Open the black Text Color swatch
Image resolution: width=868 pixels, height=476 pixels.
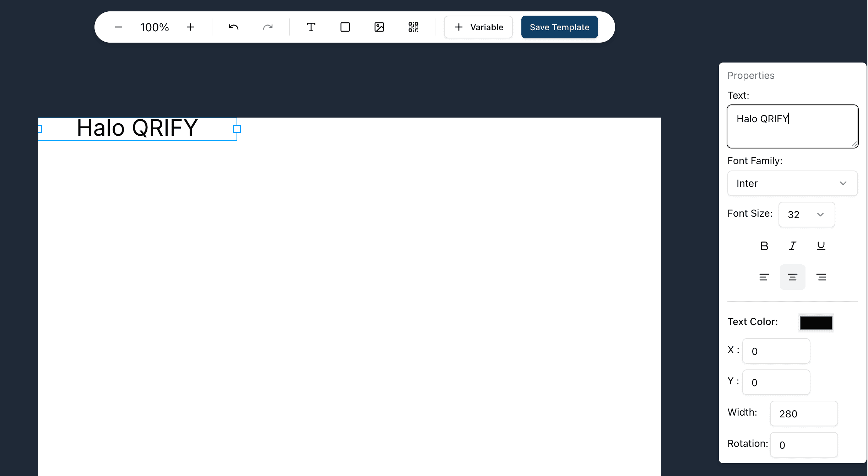coord(816,323)
